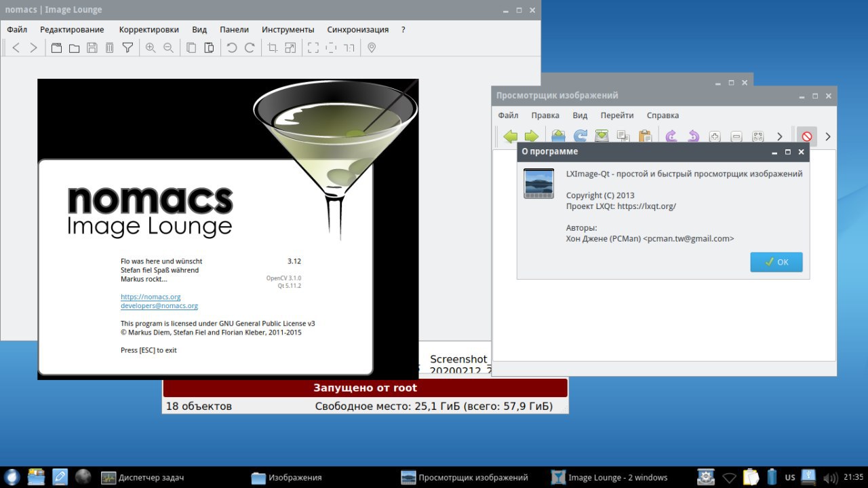Click the LXImage-Qt app icon in About dialog
The height and width of the screenshot is (488, 868).
point(539,183)
